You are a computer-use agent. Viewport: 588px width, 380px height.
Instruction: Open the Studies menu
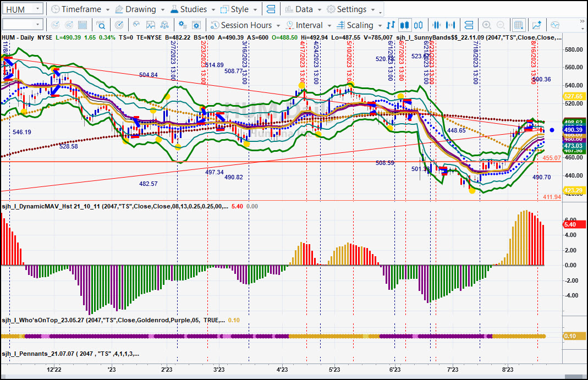pos(193,9)
